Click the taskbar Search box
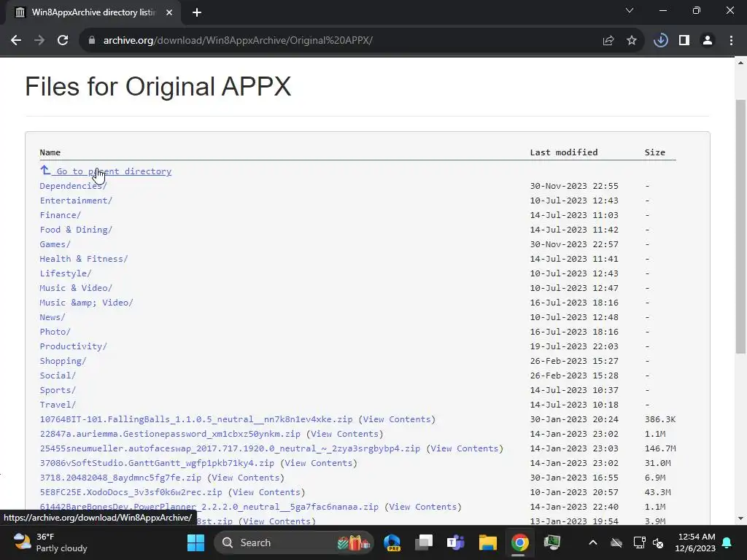The width and height of the screenshot is (747, 560). coord(294,542)
